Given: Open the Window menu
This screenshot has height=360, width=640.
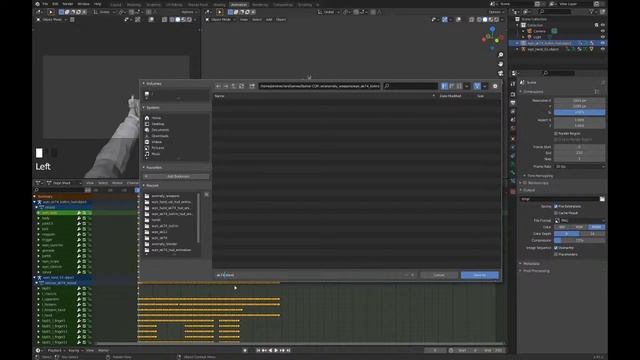Looking at the screenshot, I should [x=83, y=4].
